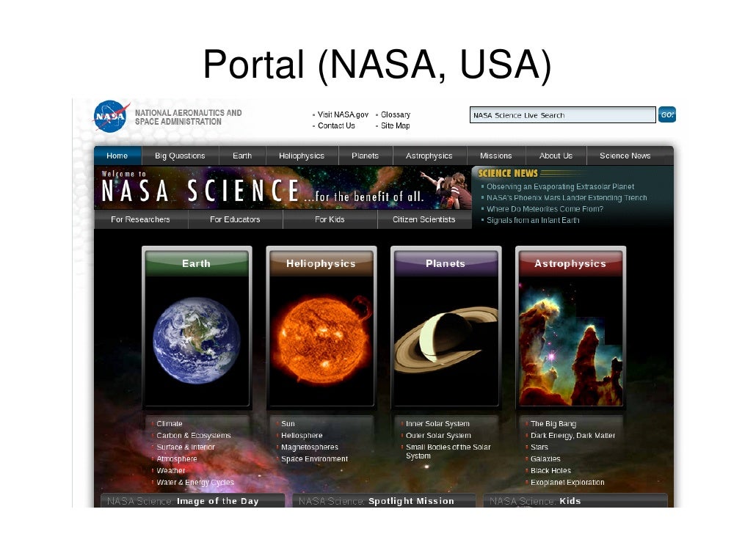Click National Aeronautics and Space Administration text
This screenshot has height=534, width=756.
pos(188,117)
